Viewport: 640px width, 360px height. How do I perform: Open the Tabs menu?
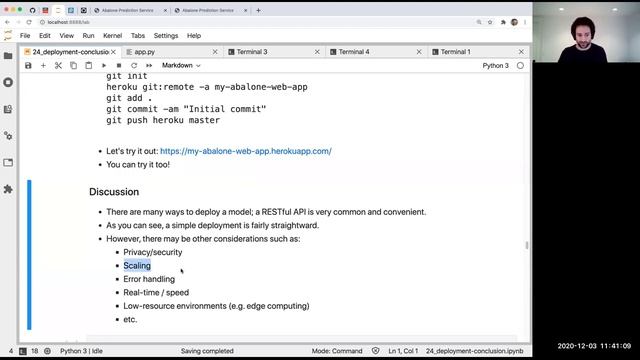pyautogui.click(x=138, y=36)
